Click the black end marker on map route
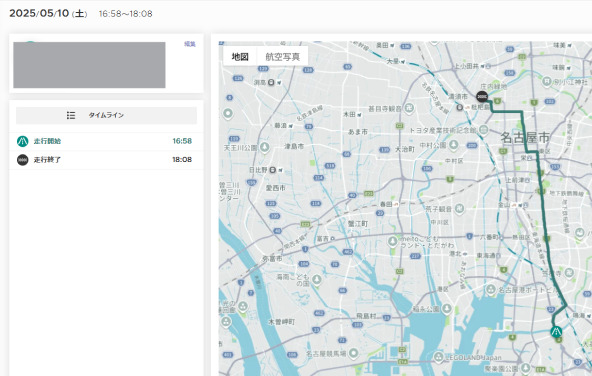Viewport: 592px width, 376px height. [482, 97]
